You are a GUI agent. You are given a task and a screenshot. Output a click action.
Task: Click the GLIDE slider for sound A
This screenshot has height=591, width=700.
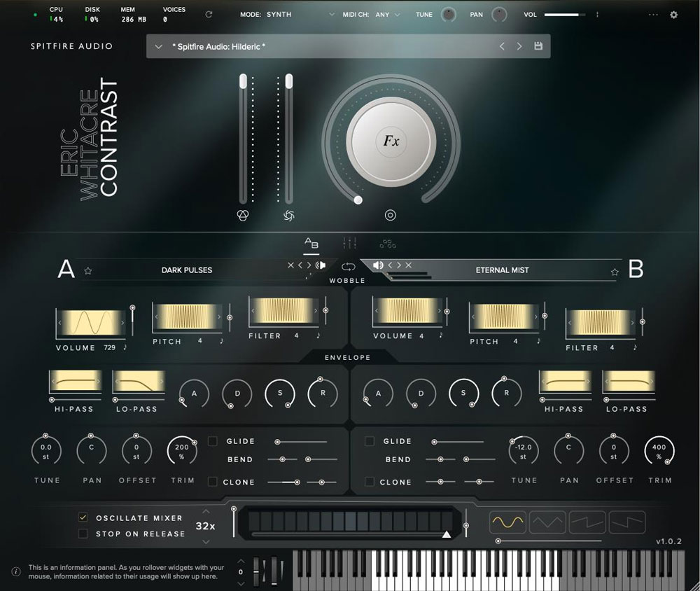(x=302, y=442)
